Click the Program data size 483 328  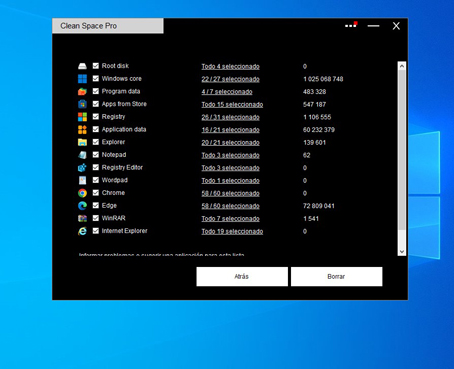[314, 92]
